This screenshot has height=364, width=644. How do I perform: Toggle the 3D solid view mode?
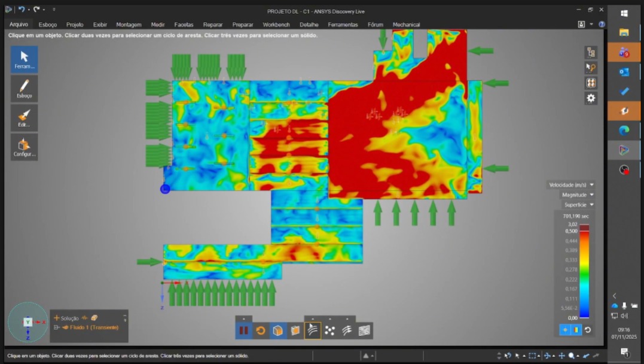coord(278,330)
